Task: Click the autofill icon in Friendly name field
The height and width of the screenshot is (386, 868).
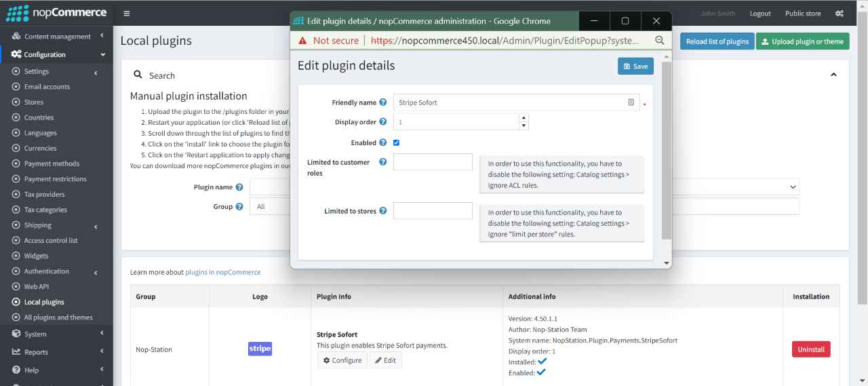Action: click(x=631, y=102)
